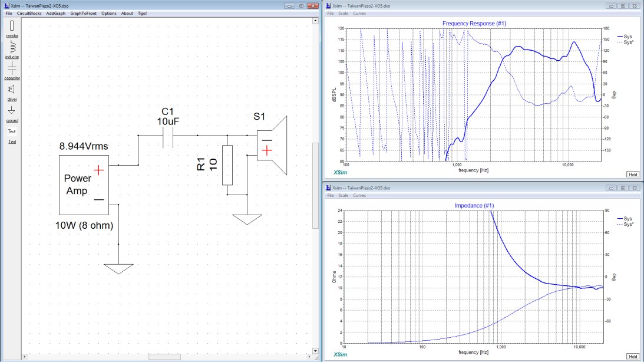644x362 pixels.
Task: Click the ground symbol under the resistor
Action: point(247,219)
